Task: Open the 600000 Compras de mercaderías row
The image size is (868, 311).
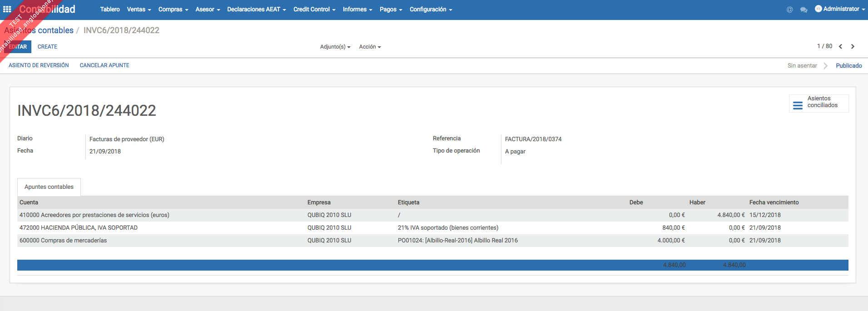Action: point(63,241)
